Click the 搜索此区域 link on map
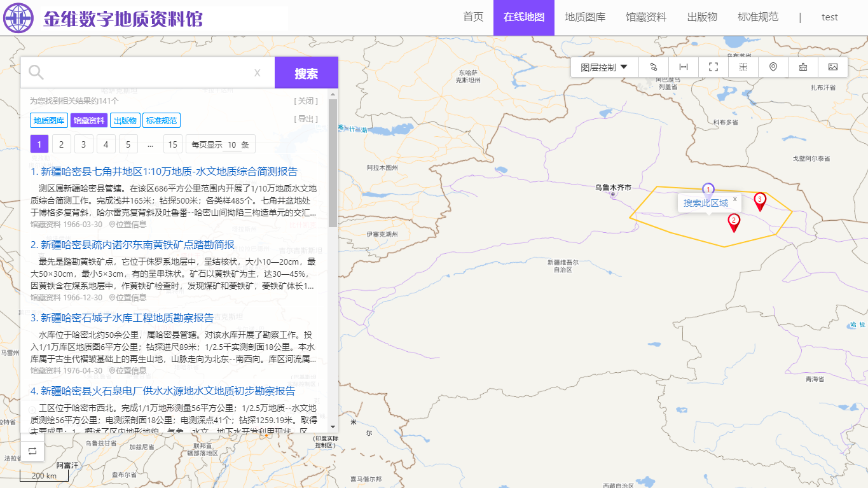 706,203
